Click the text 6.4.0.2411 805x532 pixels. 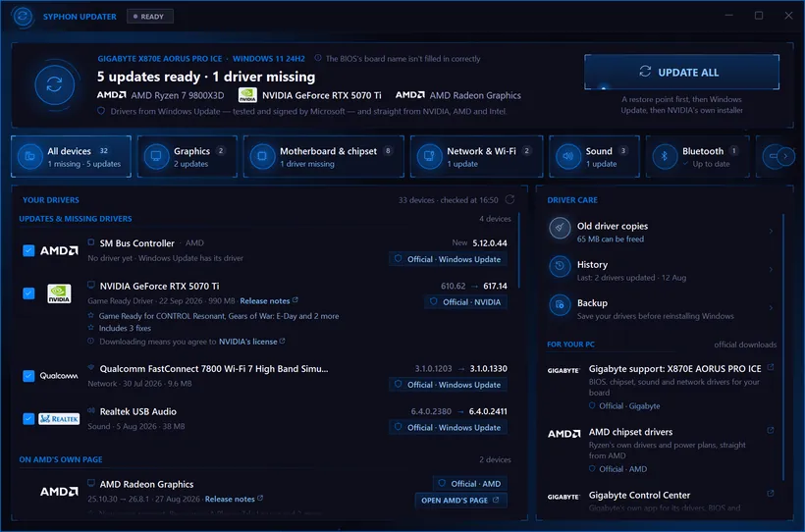point(488,411)
